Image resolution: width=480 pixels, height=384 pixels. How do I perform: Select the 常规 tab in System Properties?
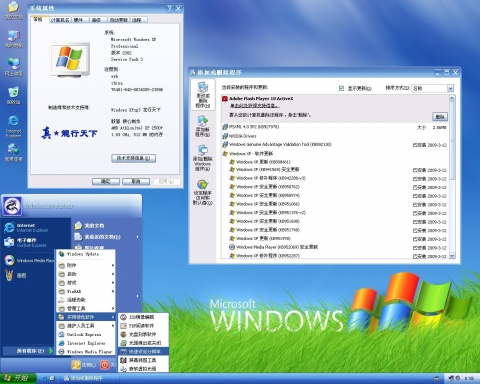point(39,19)
